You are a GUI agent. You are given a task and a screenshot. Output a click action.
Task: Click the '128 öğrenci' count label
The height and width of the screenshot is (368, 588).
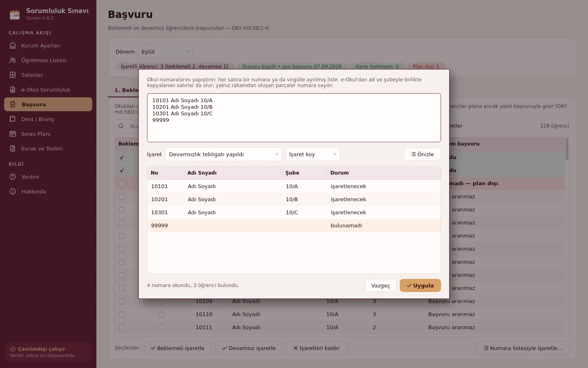[x=555, y=126]
